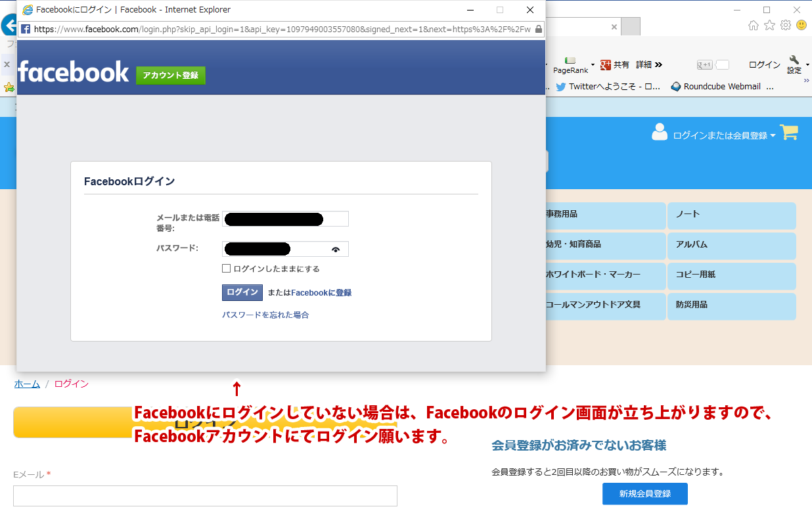Open Twitterへようこそ bookmark
The height and width of the screenshot is (513, 812).
point(608,86)
